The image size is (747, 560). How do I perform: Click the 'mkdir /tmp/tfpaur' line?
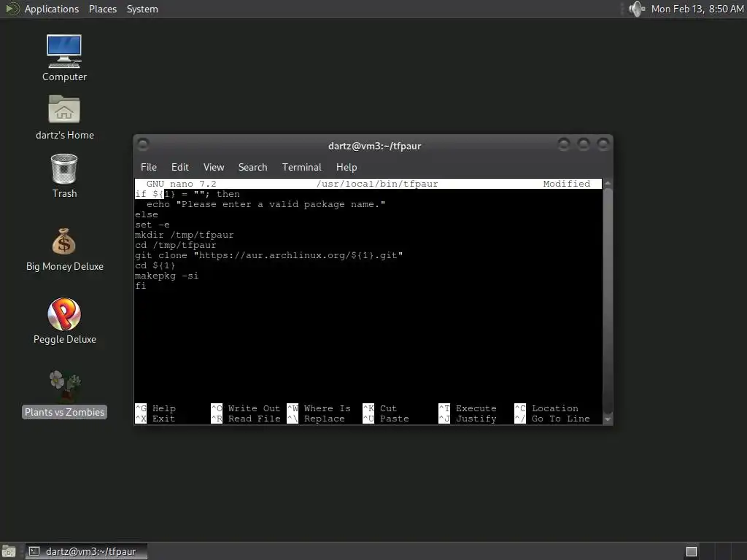click(x=185, y=235)
